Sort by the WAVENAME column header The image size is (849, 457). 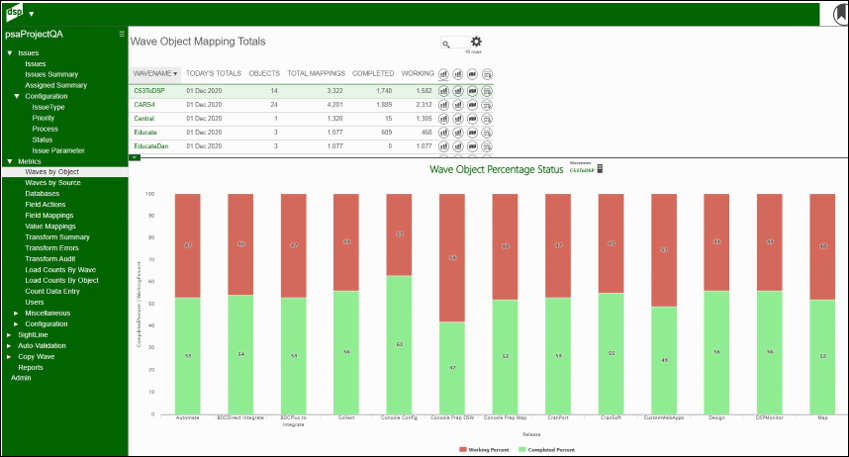[154, 73]
